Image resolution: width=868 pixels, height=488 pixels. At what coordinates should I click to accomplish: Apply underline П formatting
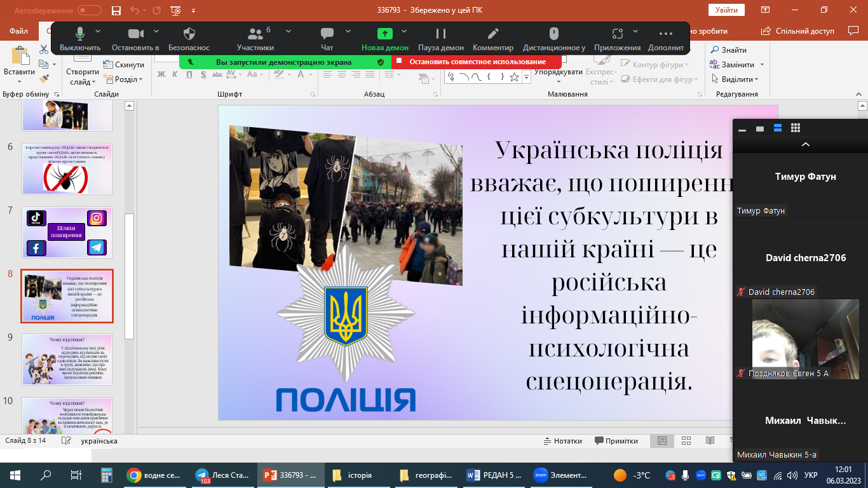point(189,74)
